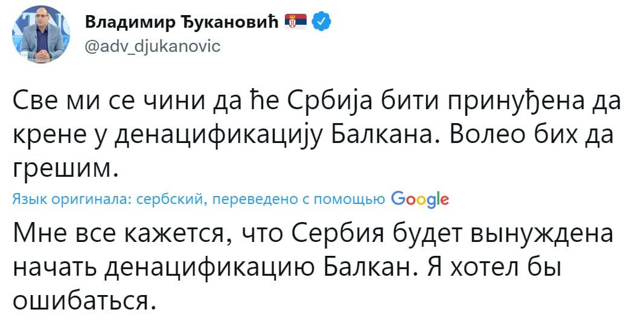This screenshot has height=324, width=644.
Task: Open the @adv_djukanovic handle link
Action: click(153, 47)
